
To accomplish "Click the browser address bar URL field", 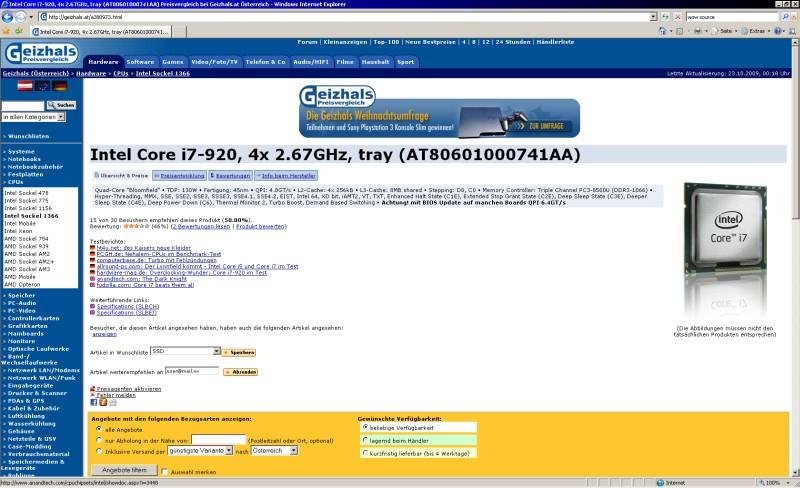I will point(344,17).
